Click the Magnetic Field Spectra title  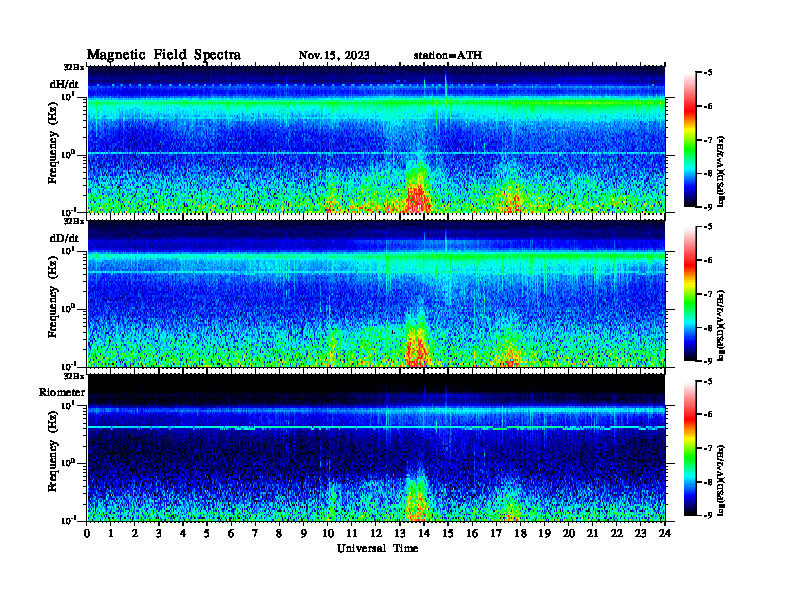click(x=164, y=55)
